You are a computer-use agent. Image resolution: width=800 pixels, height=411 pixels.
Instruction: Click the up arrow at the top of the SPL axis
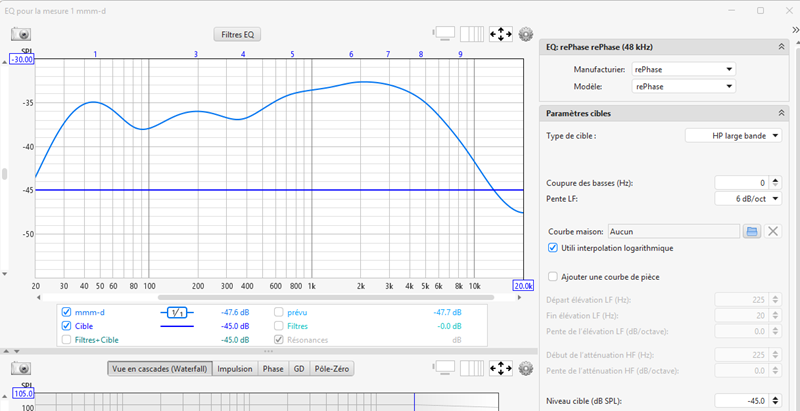click(5, 62)
